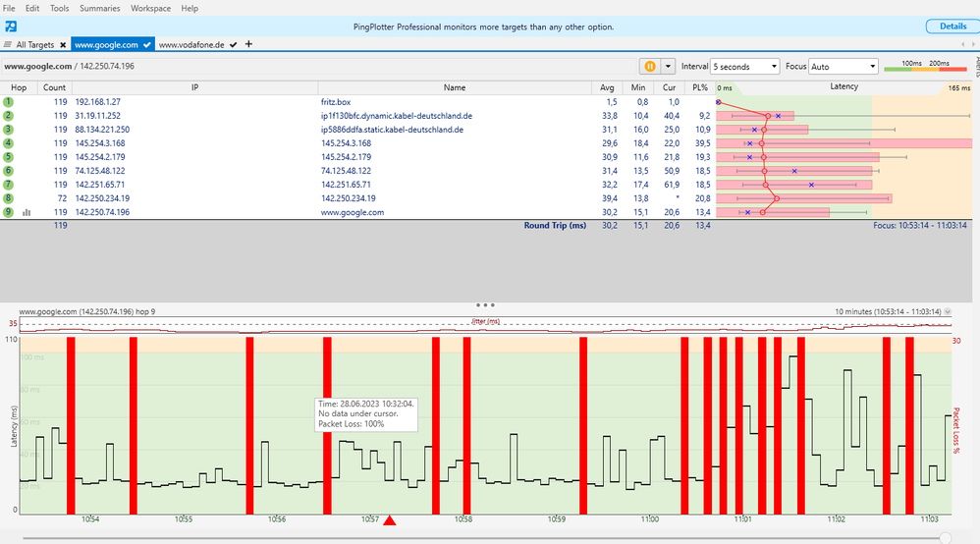Select the fritz.box name cell
Image resolution: width=980 pixels, height=544 pixels.
coord(336,102)
